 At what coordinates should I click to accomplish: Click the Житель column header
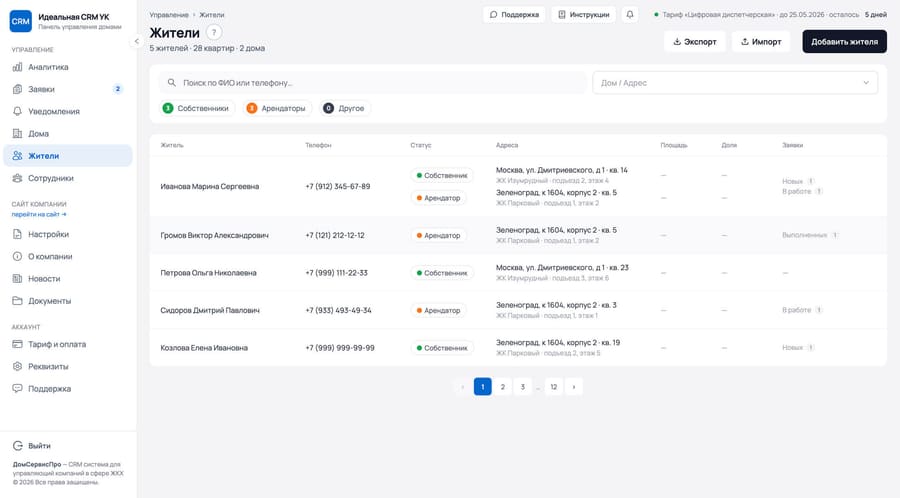[x=172, y=145]
